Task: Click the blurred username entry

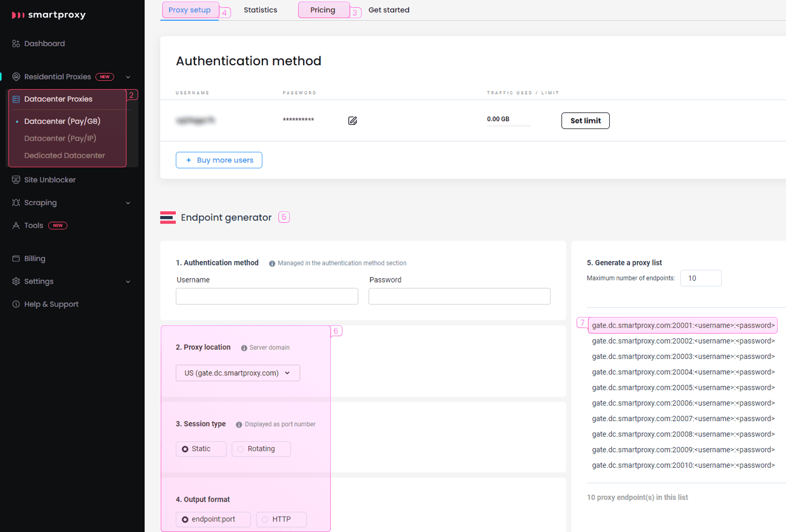Action: 195,121
